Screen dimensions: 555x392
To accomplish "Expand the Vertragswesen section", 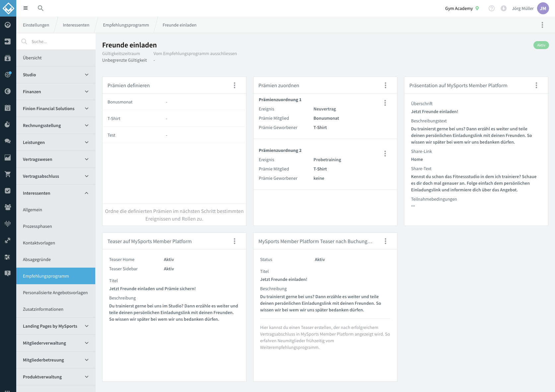I will pos(56,159).
